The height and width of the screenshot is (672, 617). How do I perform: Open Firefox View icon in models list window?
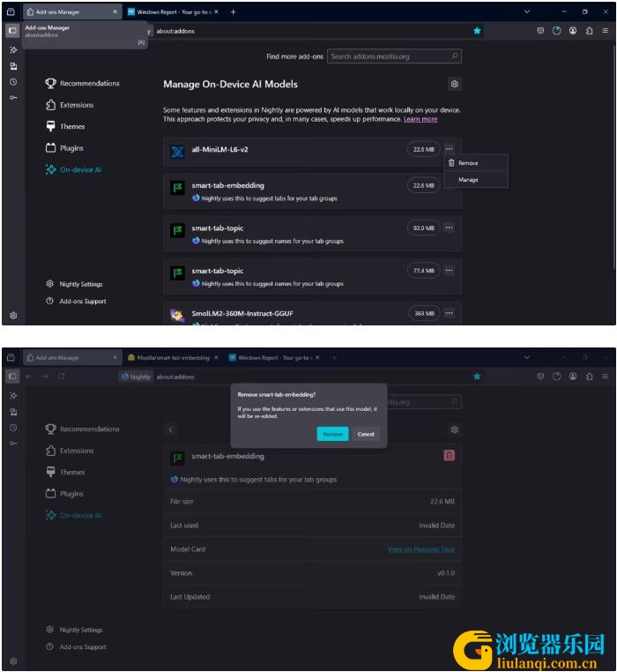(11, 12)
